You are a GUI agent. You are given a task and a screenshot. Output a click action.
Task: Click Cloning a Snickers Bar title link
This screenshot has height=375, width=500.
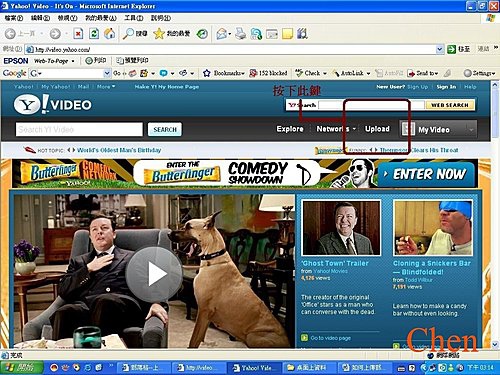point(431,268)
